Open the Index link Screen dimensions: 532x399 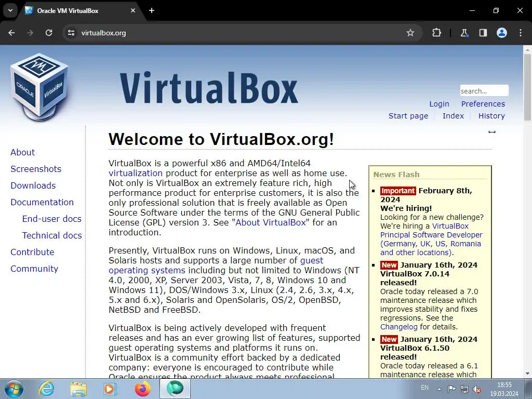coord(453,116)
